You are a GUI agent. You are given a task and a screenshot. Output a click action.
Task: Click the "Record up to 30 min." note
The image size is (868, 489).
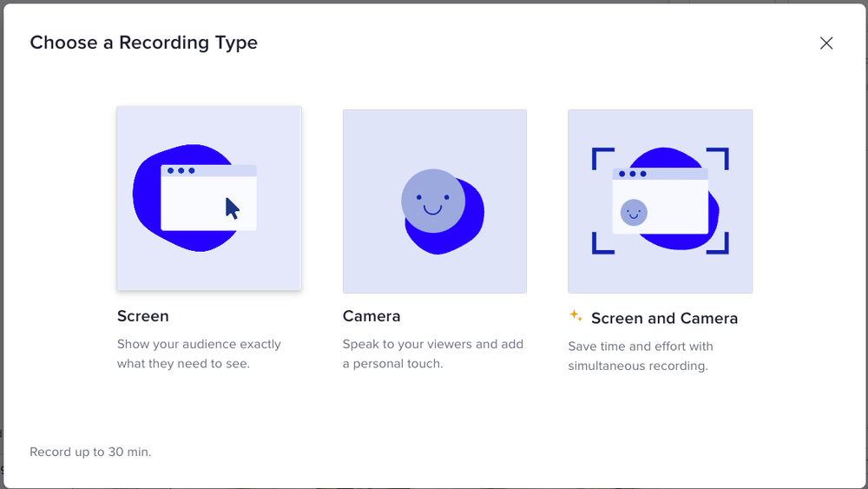[90, 452]
